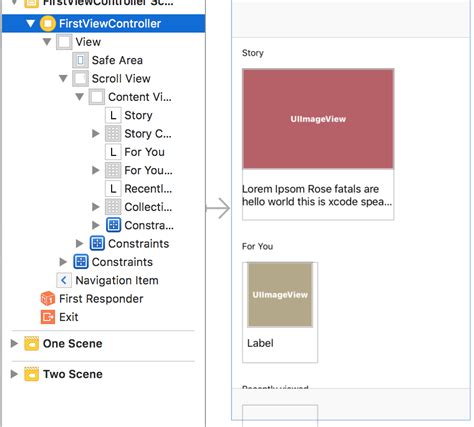This screenshot has height=427, width=474.
Task: Select the First Responder cube icon
Action: [x=48, y=299]
